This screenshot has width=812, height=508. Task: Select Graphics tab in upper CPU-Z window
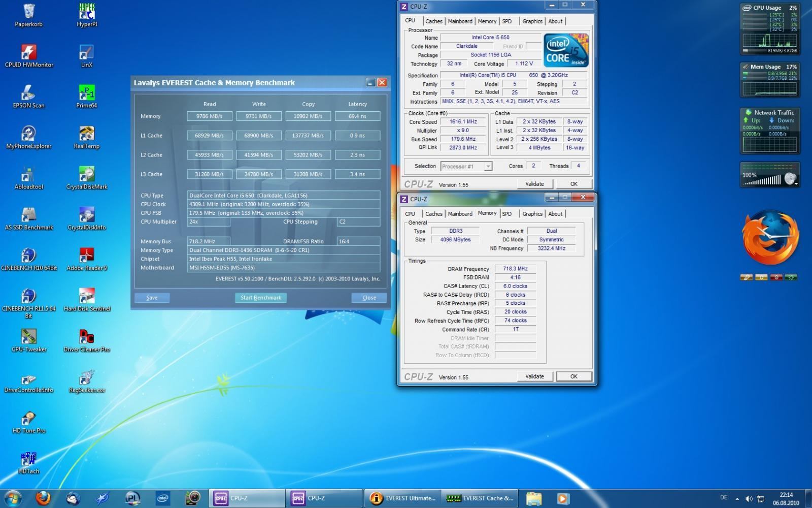[x=532, y=21]
